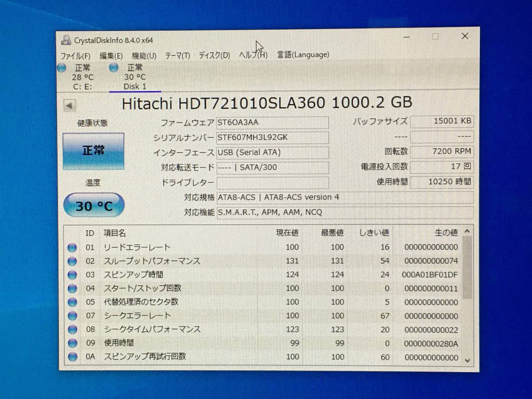This screenshot has height=399, width=532.
Task: Click the scrollbar down arrow in SMART list
Action: point(467,360)
